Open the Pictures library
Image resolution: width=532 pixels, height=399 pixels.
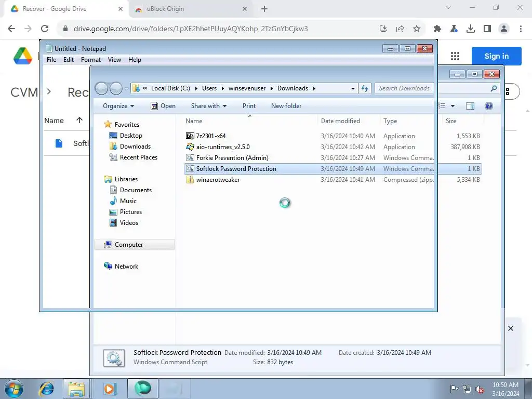pyautogui.click(x=130, y=212)
